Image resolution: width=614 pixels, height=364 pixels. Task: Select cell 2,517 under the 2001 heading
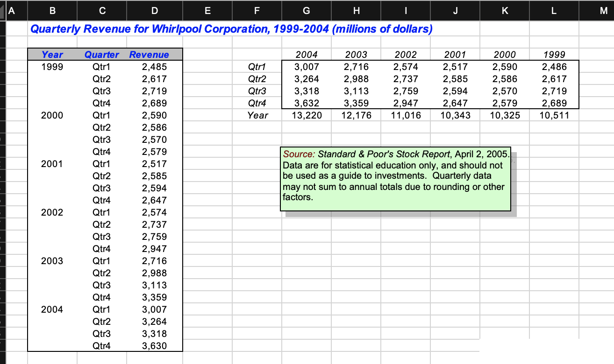455,67
